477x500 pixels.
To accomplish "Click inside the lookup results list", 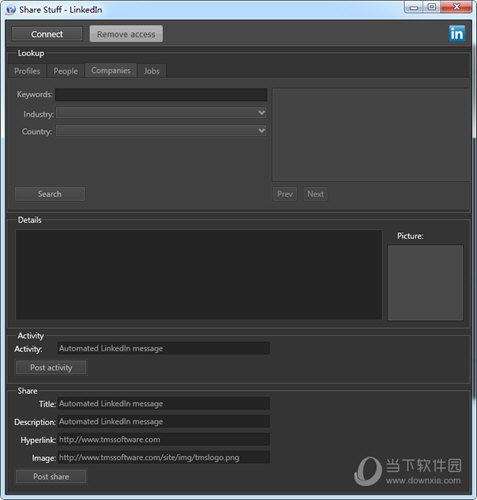I will click(x=371, y=135).
